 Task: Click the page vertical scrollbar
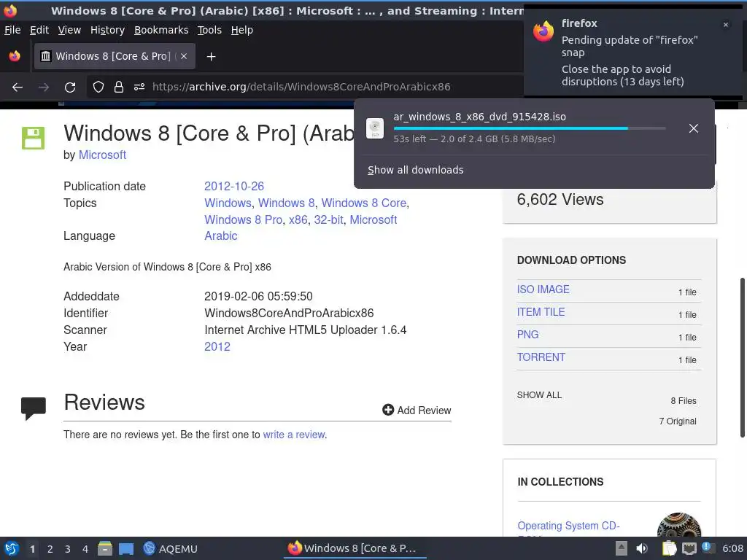click(742, 357)
